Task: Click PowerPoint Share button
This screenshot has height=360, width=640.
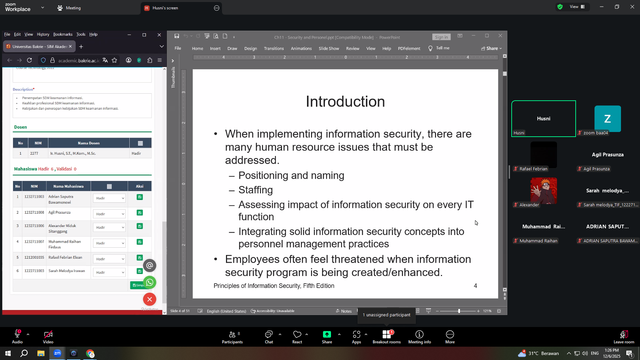Action: [491, 48]
